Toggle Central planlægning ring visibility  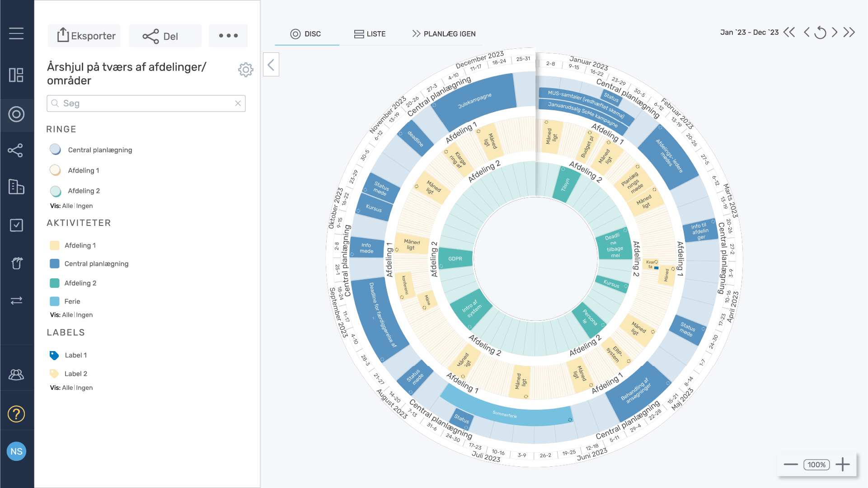55,150
